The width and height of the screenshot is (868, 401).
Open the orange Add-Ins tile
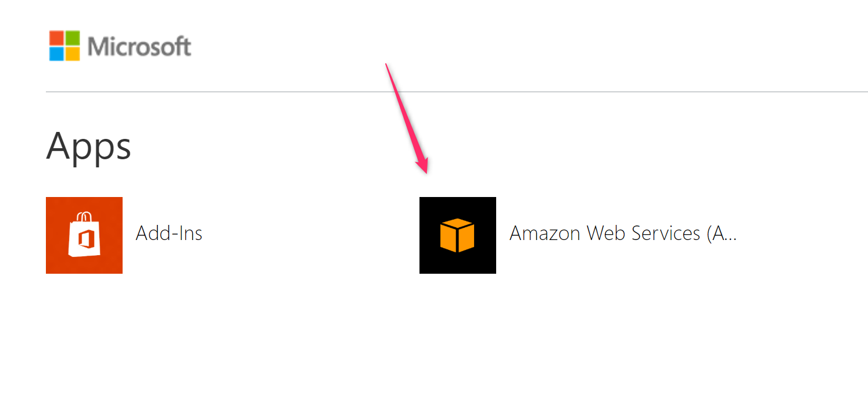pyautogui.click(x=84, y=235)
